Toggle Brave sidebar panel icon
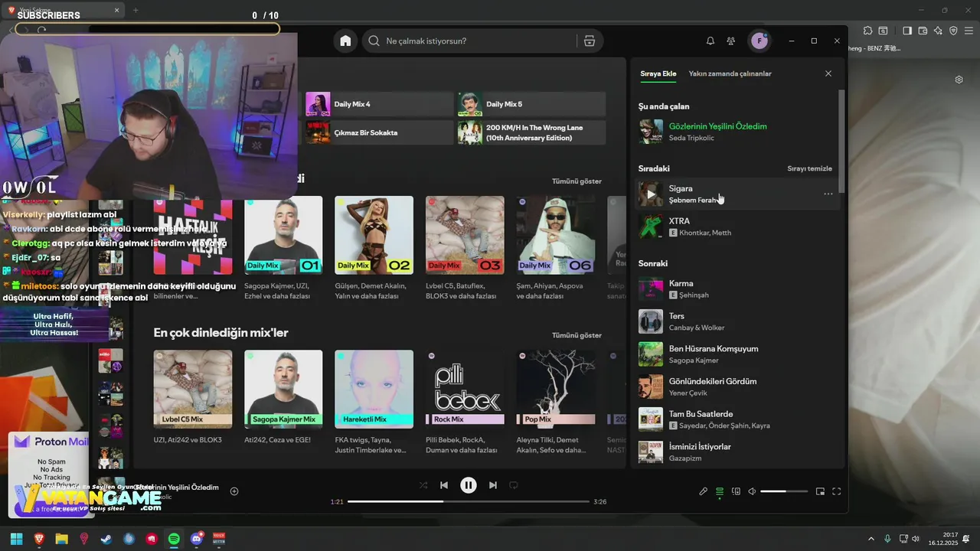 click(x=907, y=31)
